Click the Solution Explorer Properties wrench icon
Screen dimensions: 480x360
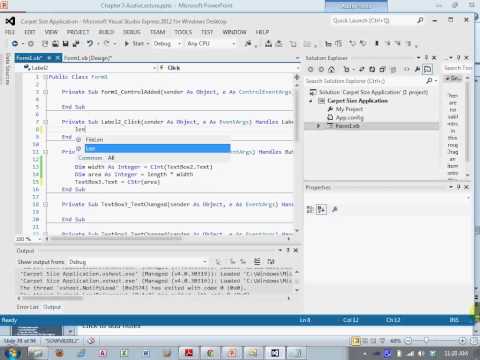[417, 69]
